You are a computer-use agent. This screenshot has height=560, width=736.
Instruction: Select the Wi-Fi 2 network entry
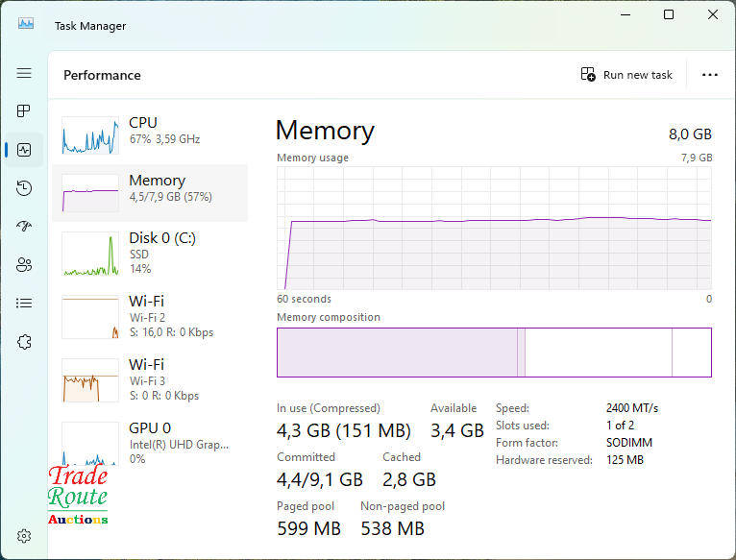(x=149, y=317)
